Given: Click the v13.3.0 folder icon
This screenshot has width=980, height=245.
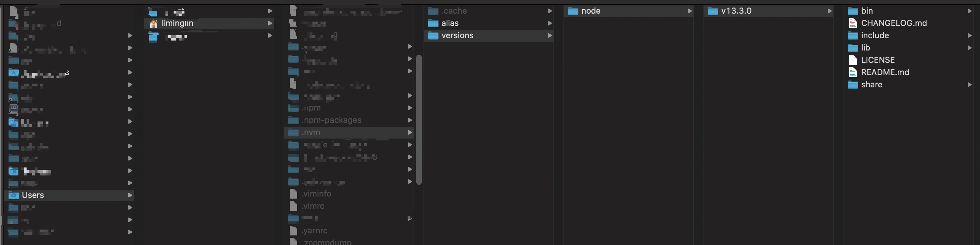Looking at the screenshot, I should [713, 11].
